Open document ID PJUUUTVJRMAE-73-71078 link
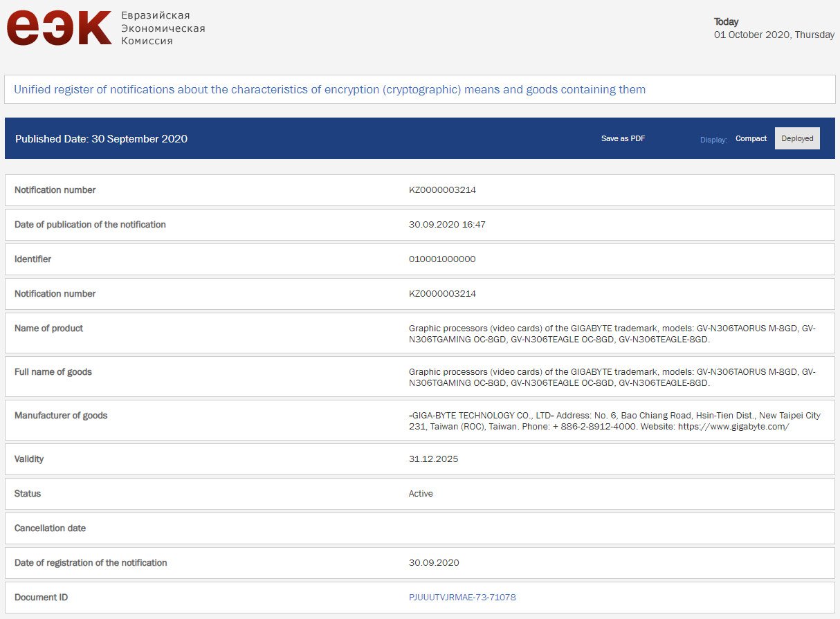Image resolution: width=840 pixels, height=619 pixels. 462,597
